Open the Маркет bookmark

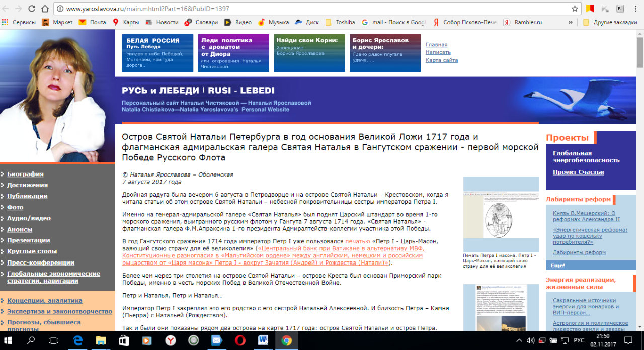pyautogui.click(x=57, y=22)
